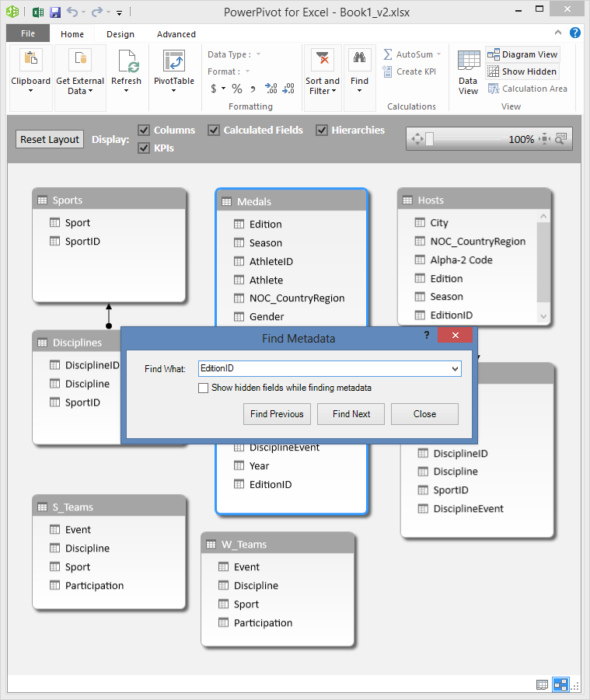Check Show hidden fields while finding metadata
The width and height of the screenshot is (590, 700).
coord(203,388)
